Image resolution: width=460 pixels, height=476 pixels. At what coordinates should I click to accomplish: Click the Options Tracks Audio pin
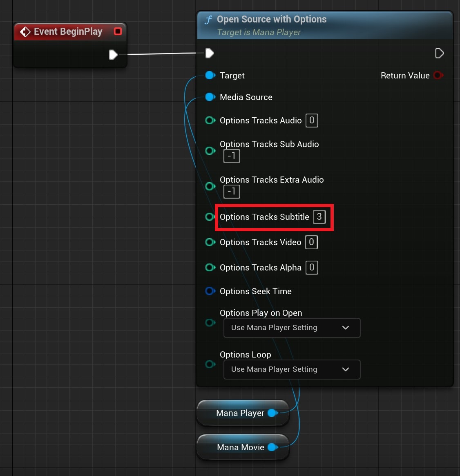pyautogui.click(x=210, y=121)
